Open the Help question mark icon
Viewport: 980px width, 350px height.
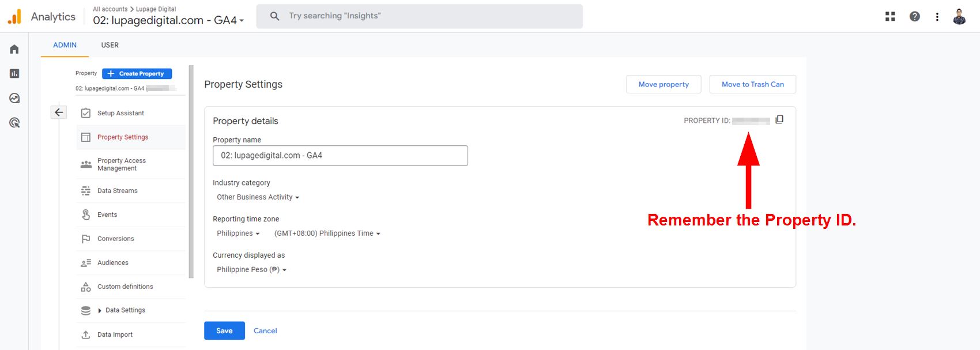[x=914, y=17]
